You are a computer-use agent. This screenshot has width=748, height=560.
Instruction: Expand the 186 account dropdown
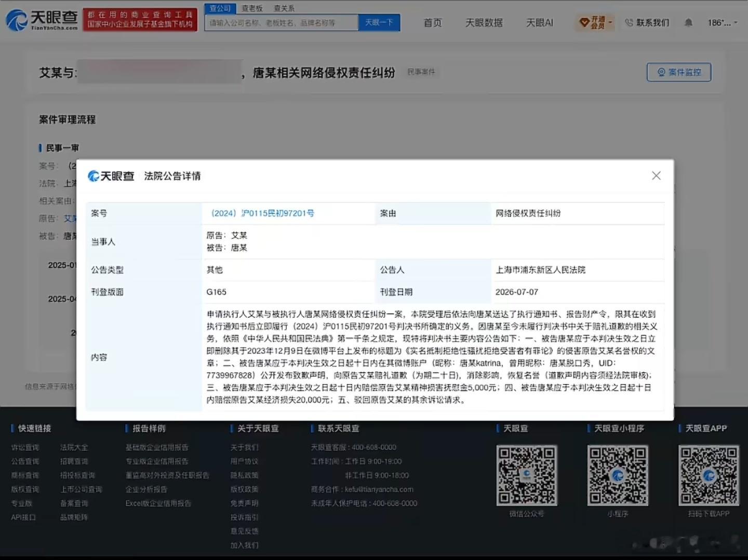(722, 23)
